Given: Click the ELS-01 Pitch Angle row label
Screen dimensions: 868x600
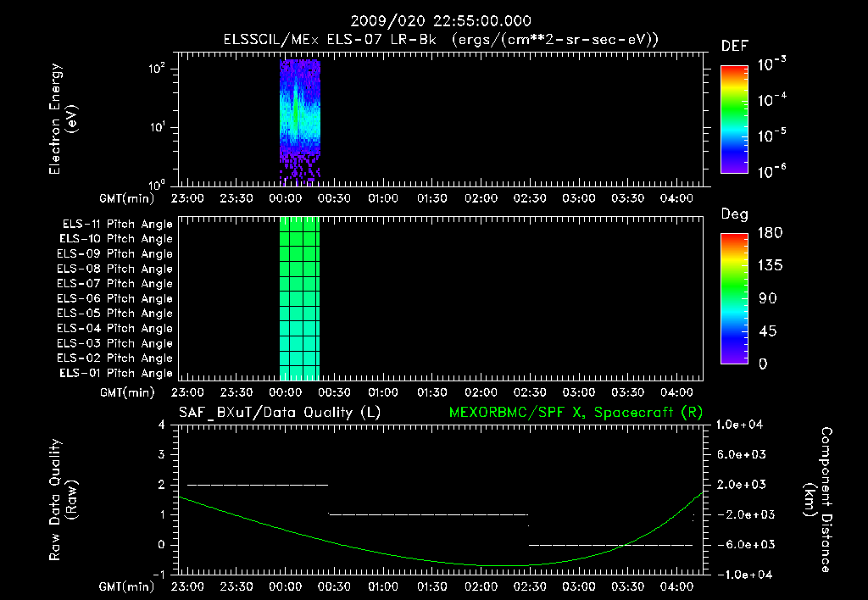Looking at the screenshot, I should click(115, 373).
